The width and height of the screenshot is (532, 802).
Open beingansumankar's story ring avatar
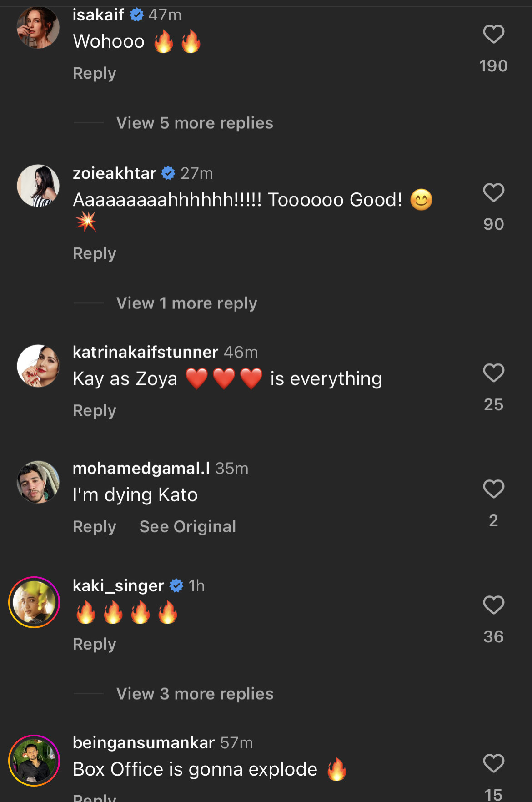35,761
